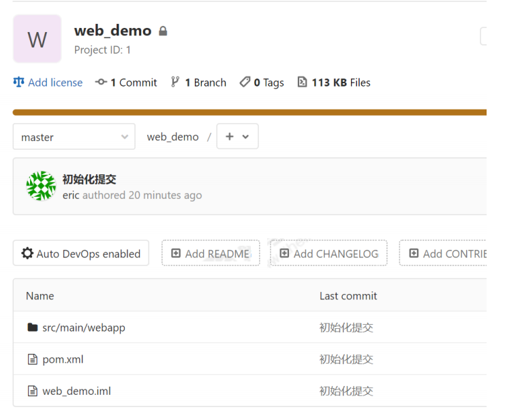Click the Last commit column header
505x420 pixels.
pyautogui.click(x=348, y=296)
